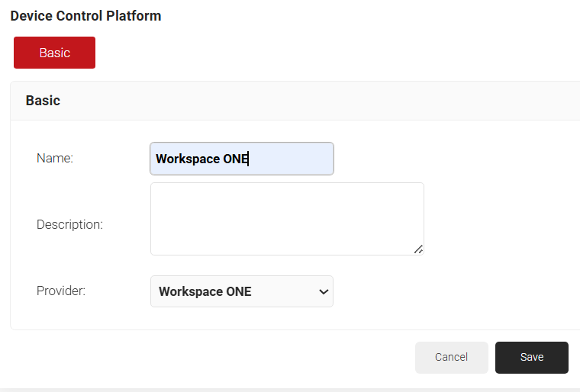This screenshot has width=580, height=392.
Task: Focus the Description text area
Action: (x=286, y=218)
